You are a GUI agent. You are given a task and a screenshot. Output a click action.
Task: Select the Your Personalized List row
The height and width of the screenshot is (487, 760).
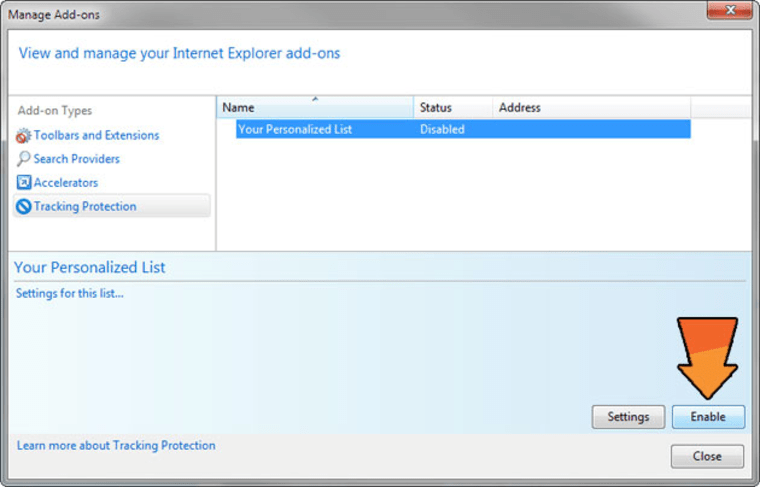463,129
